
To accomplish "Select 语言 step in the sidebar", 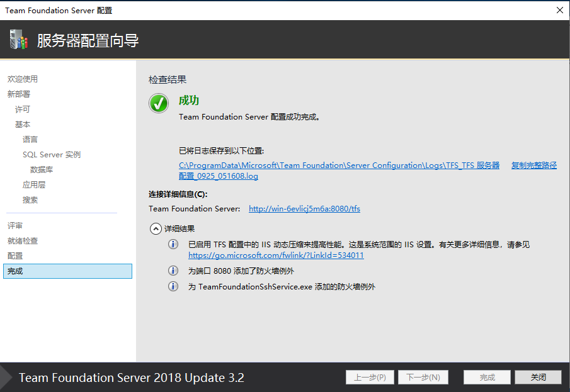I will point(30,140).
